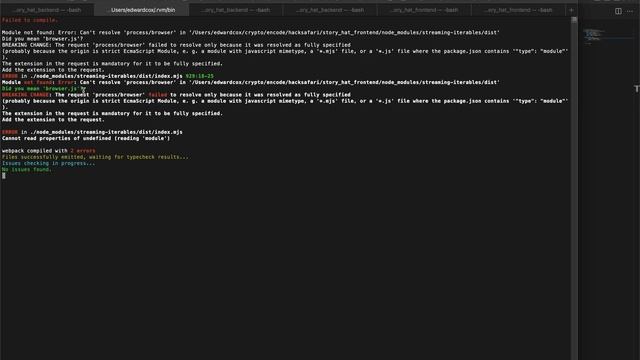Open a new terminal tab with plus
640x360 pixels.
tap(571, 10)
